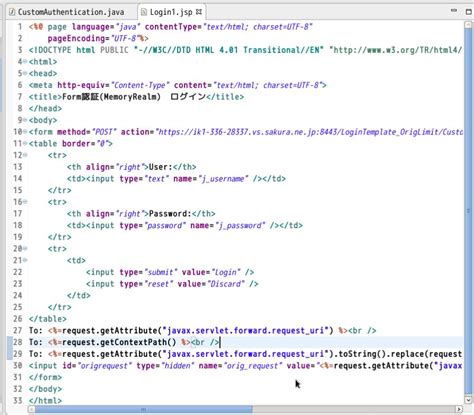Viewport: 474px width, 415px height.
Task: Click the vertical scrollbar thumb
Action: click(468, 210)
